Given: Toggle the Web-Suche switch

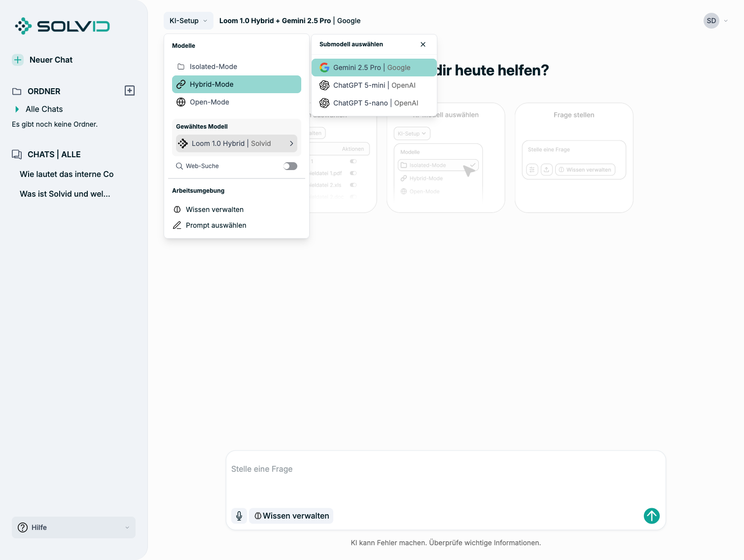Looking at the screenshot, I should coord(290,166).
